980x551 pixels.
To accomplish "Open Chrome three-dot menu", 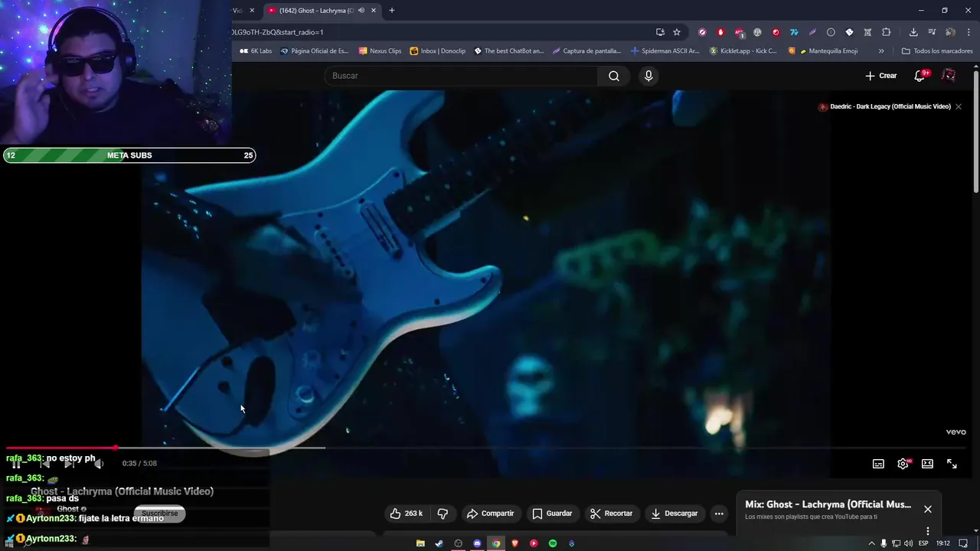I will [969, 32].
